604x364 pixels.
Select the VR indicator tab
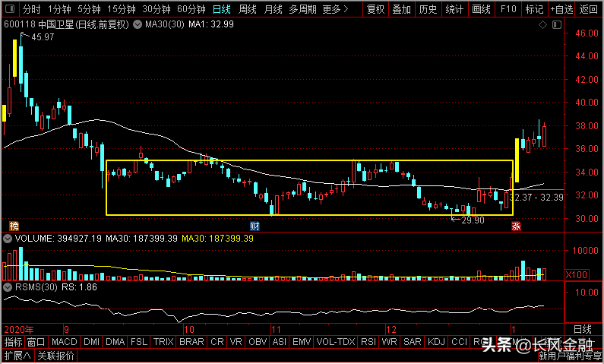tap(236, 342)
